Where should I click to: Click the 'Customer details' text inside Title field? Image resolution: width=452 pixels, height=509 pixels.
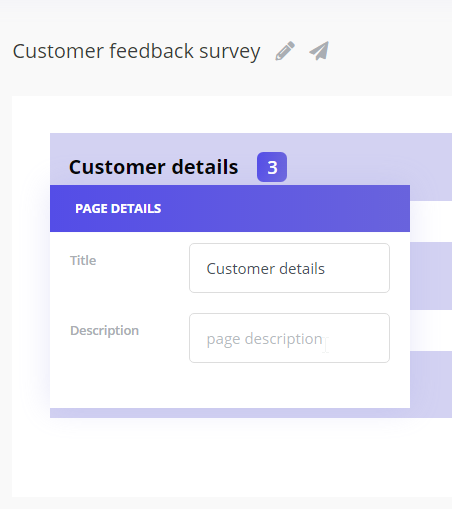[x=265, y=269]
